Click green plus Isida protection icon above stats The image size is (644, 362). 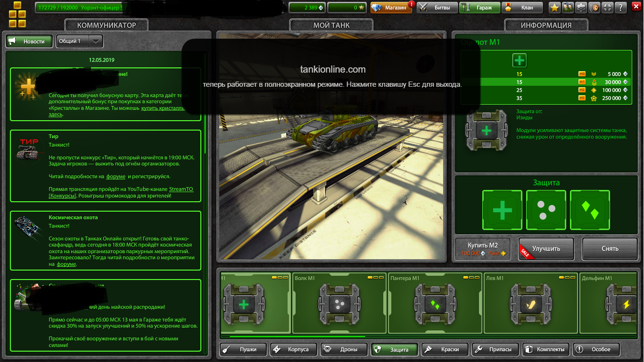click(519, 60)
